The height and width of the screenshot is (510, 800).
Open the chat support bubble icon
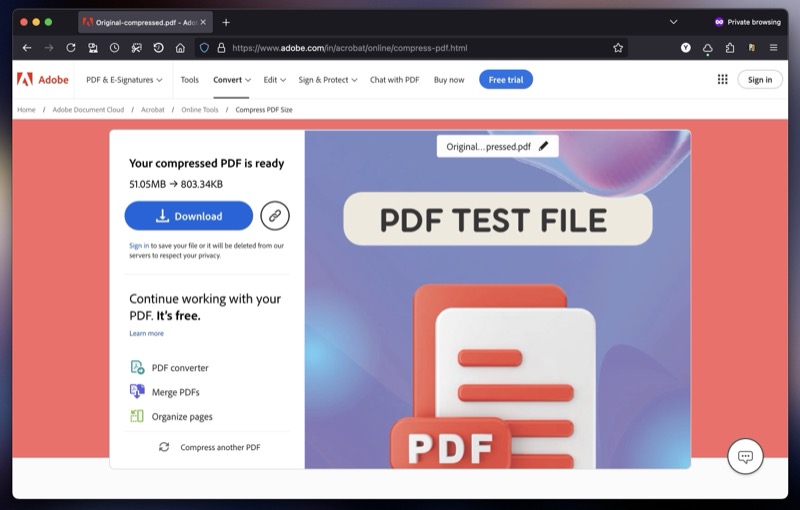tap(745, 456)
